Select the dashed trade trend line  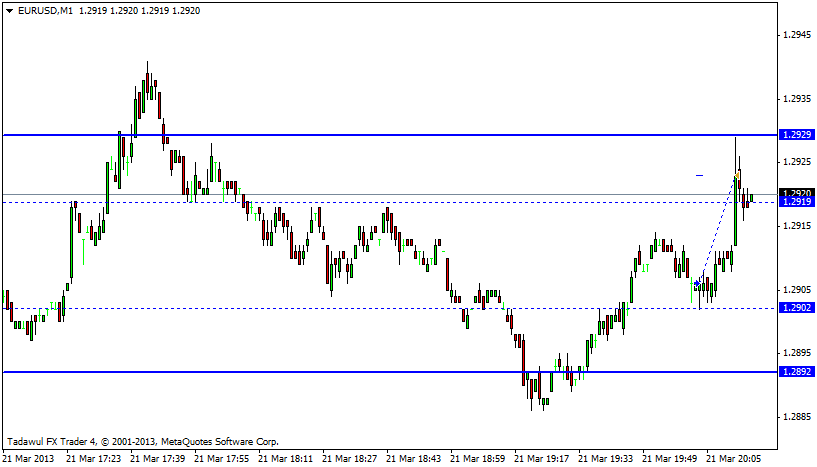click(x=717, y=231)
